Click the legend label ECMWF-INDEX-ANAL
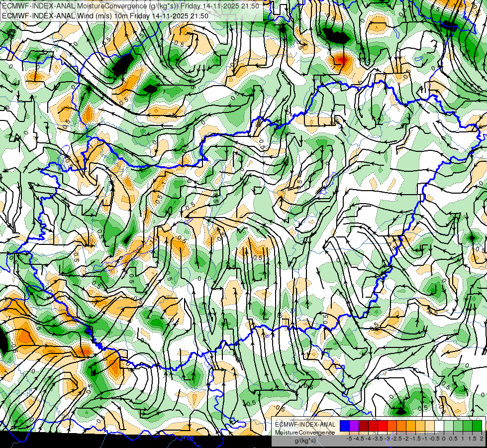 coord(305,425)
